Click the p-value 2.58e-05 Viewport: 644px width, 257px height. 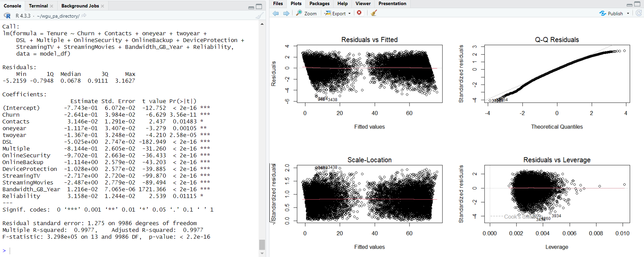click(x=183, y=135)
